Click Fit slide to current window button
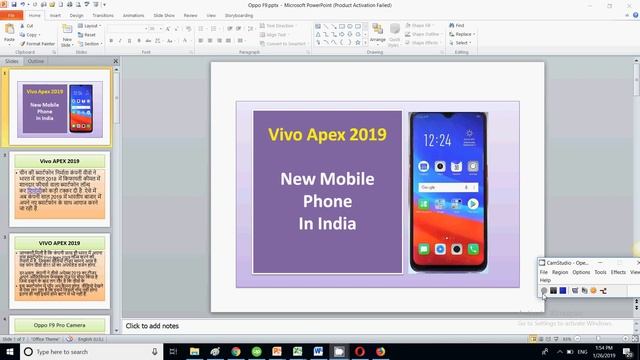 635,339
